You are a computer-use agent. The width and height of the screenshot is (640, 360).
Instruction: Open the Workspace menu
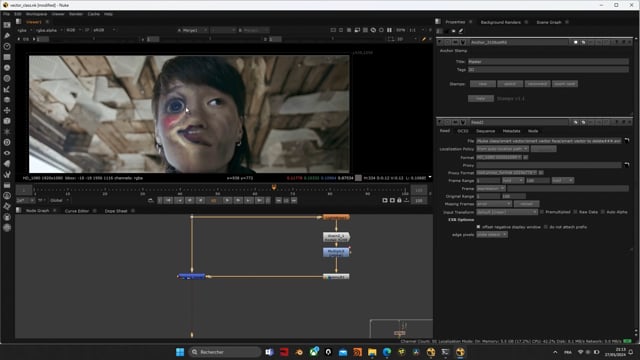point(36,14)
